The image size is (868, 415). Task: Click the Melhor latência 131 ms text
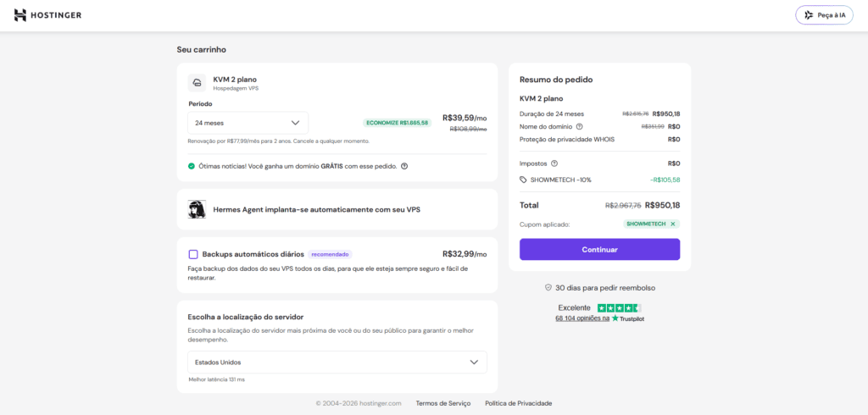[216, 380]
